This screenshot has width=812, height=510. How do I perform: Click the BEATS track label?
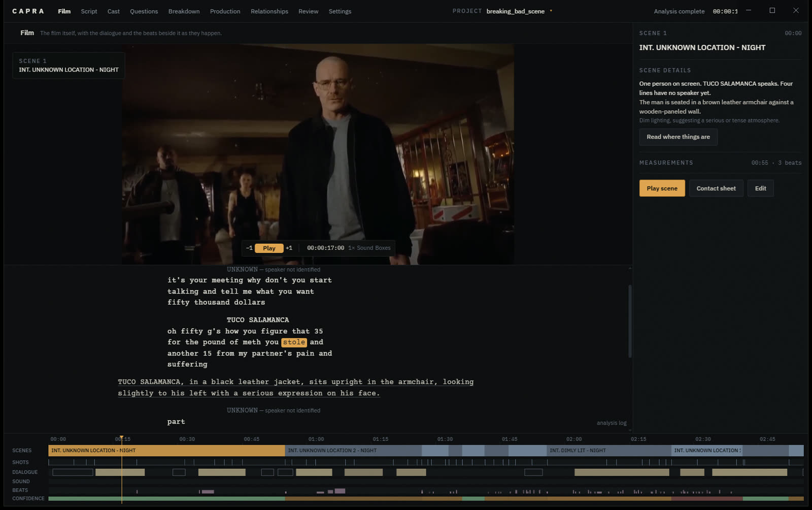(x=20, y=491)
